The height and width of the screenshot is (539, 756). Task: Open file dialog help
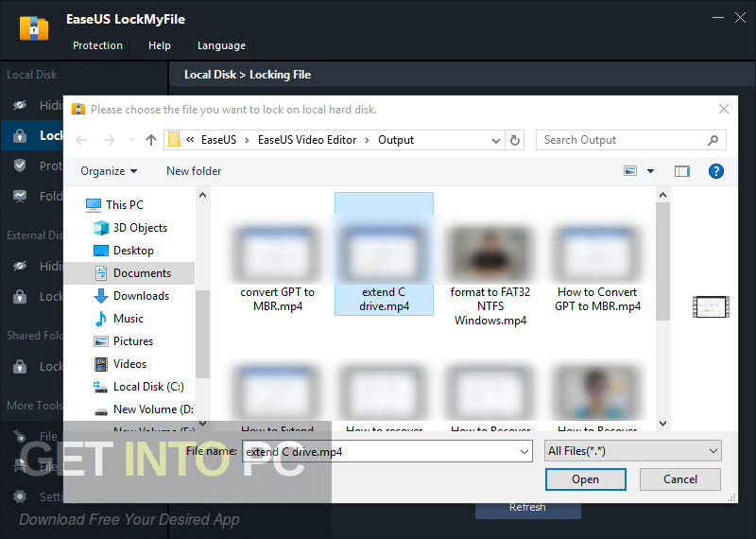pos(716,171)
